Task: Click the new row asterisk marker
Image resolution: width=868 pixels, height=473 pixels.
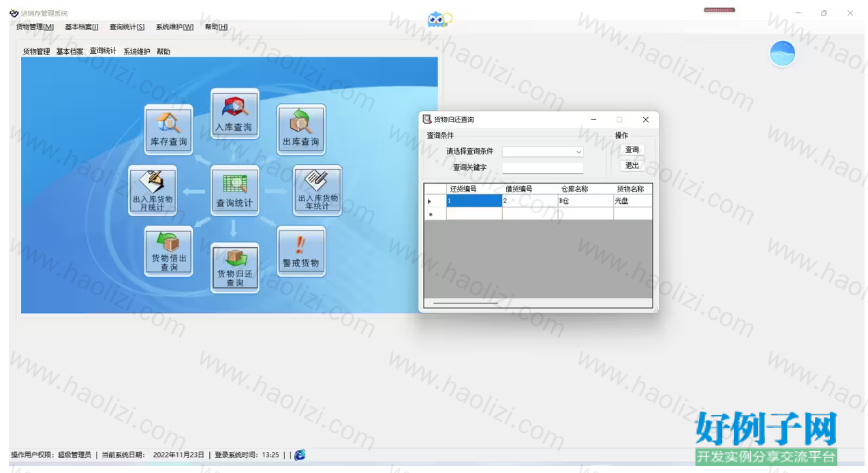Action: (x=435, y=214)
